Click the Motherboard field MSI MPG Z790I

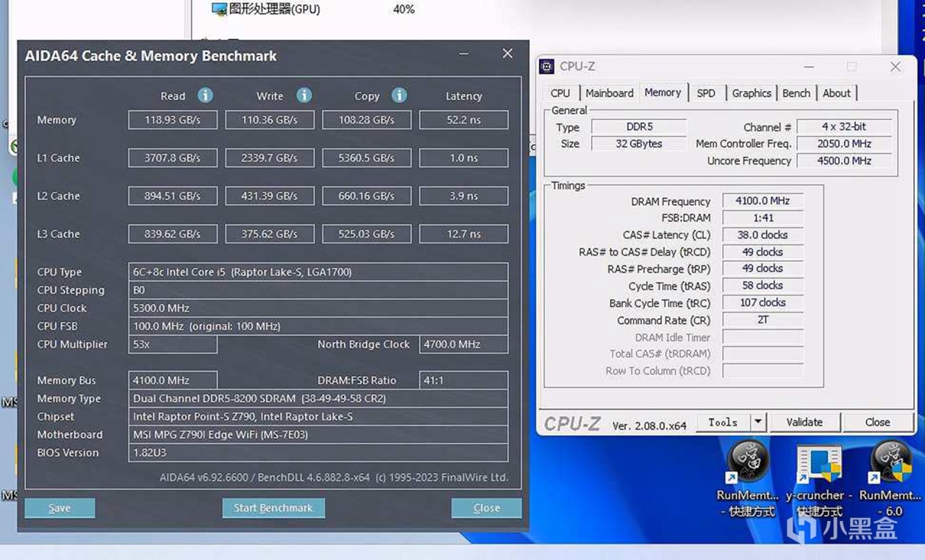(318, 435)
